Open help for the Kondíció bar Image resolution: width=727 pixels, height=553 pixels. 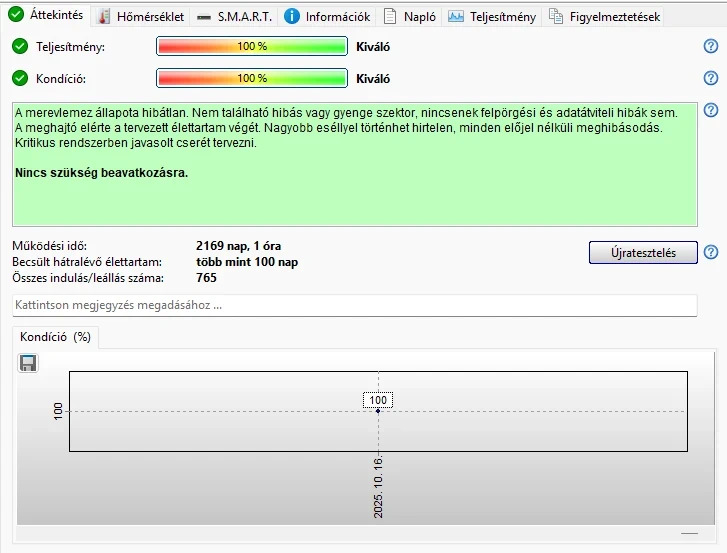click(711, 78)
